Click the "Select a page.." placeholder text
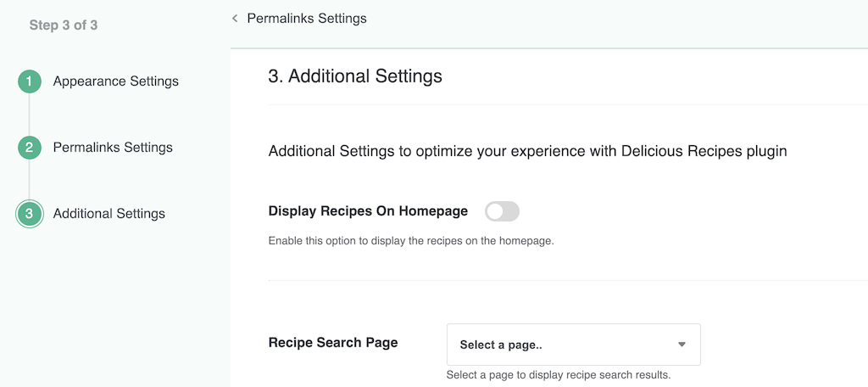The height and width of the screenshot is (387, 868). point(498,345)
